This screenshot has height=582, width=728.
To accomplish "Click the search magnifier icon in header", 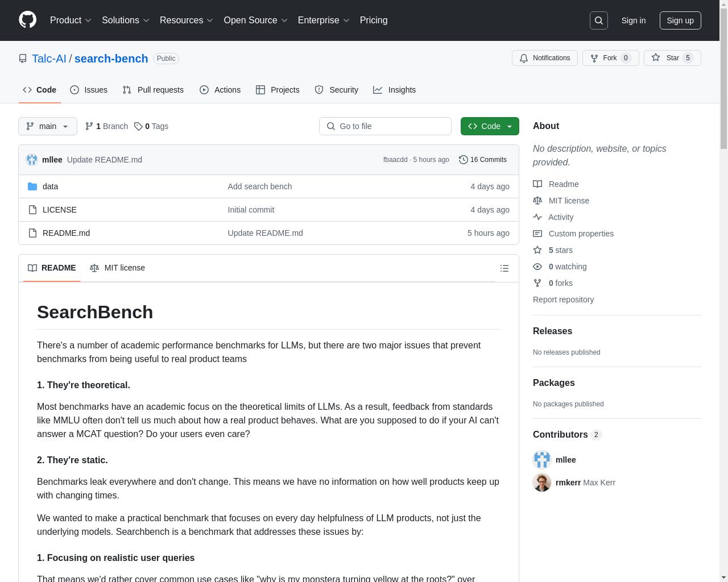I will click(x=599, y=20).
